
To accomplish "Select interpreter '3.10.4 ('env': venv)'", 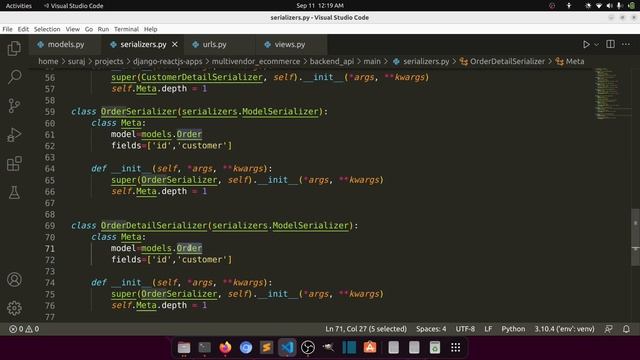I will pyautogui.click(x=564, y=329).
